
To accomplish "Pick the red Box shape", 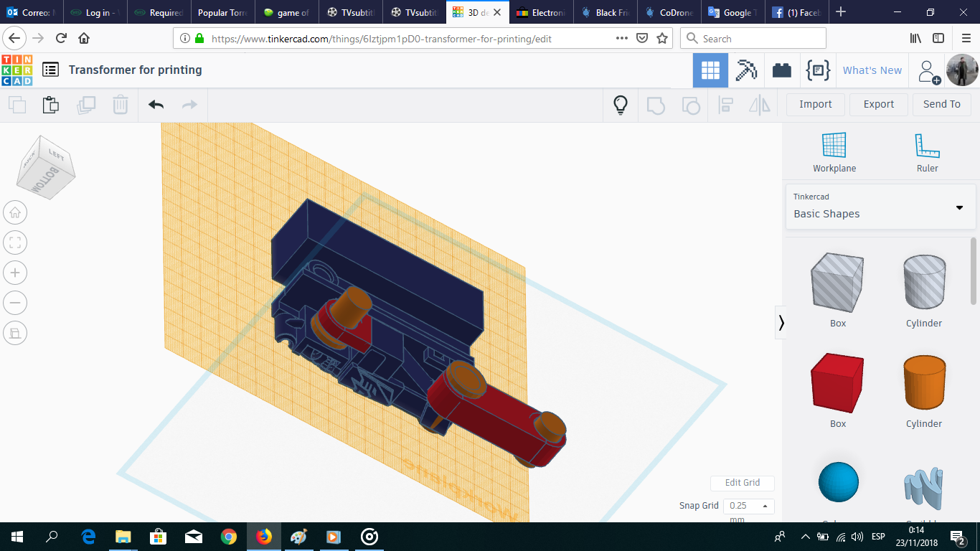I will point(838,383).
